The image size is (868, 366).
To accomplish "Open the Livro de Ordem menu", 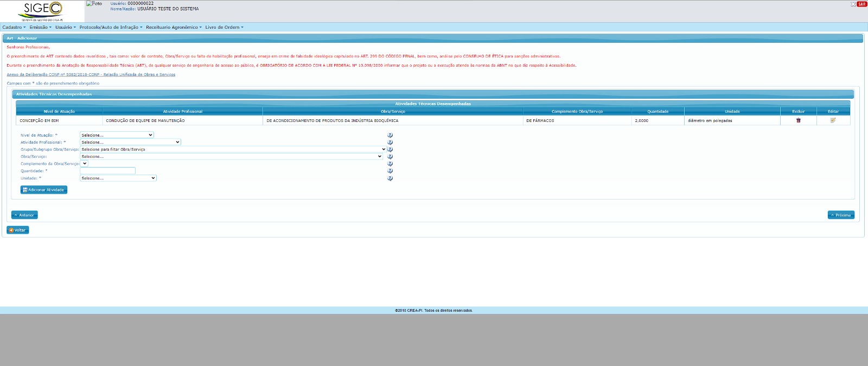I will pyautogui.click(x=224, y=27).
